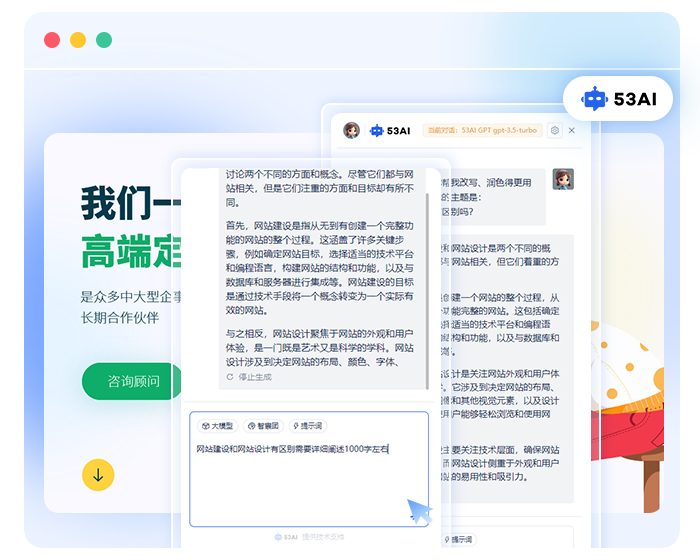Click the assistant avatar in the chat header
The height and width of the screenshot is (560, 700).
[351, 130]
